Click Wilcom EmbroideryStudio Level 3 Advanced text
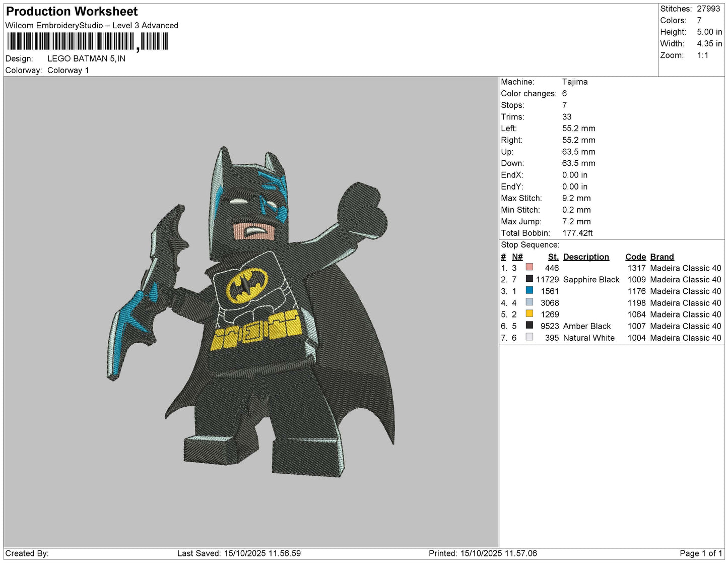The height and width of the screenshot is (563, 728). 92,25
